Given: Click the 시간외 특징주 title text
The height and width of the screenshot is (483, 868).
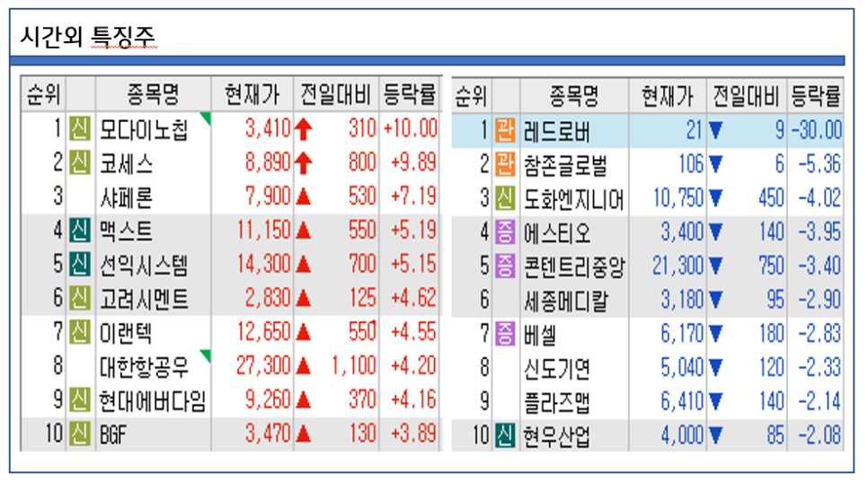Looking at the screenshot, I should click(x=88, y=37).
